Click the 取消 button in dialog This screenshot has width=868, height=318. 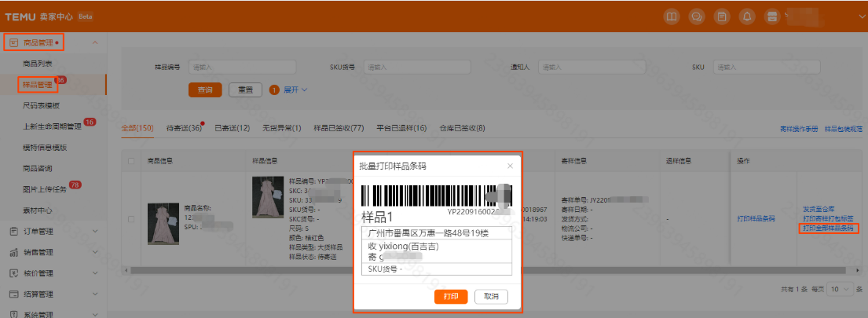[x=492, y=297]
